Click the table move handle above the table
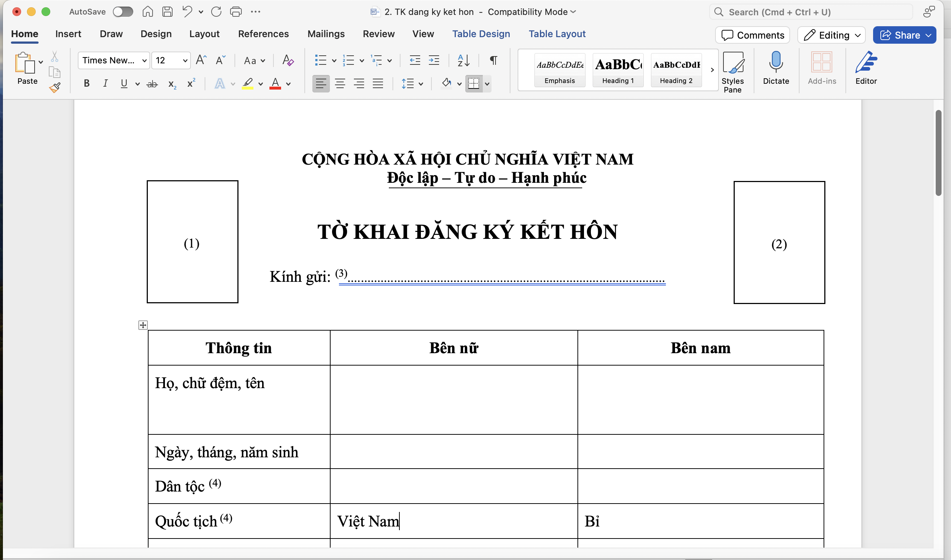The height and width of the screenshot is (560, 951). 143,325
